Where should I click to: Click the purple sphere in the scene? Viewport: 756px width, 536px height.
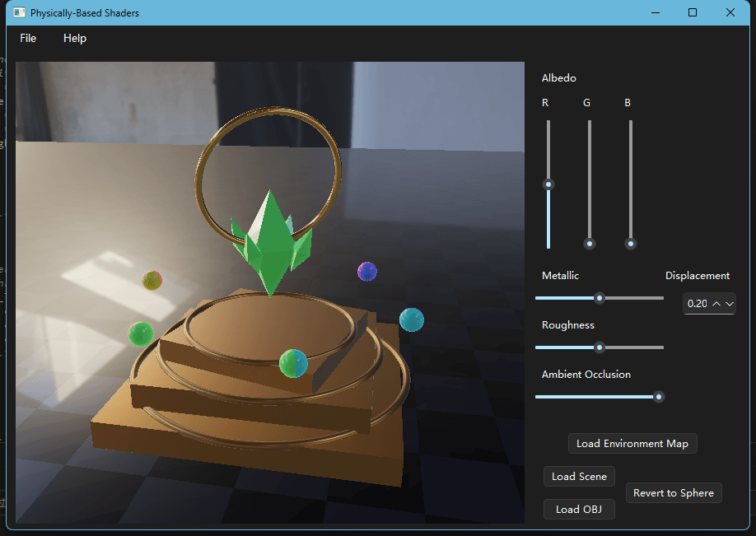(x=367, y=272)
